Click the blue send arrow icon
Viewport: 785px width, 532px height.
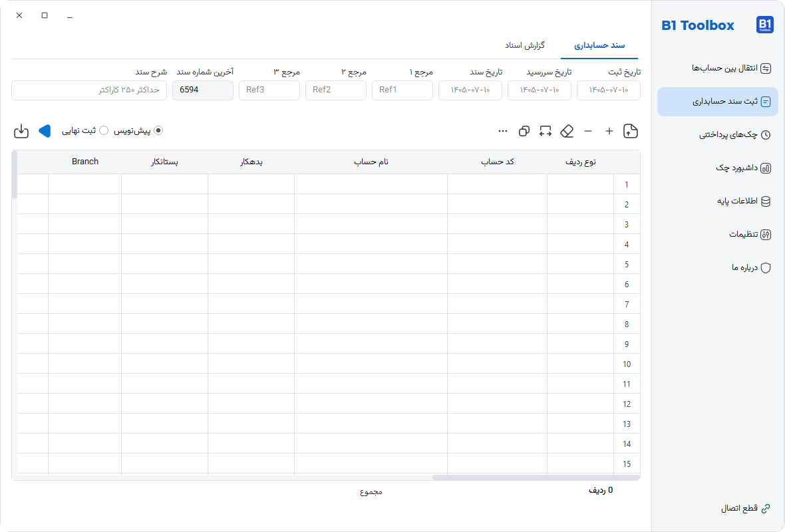[x=45, y=130]
